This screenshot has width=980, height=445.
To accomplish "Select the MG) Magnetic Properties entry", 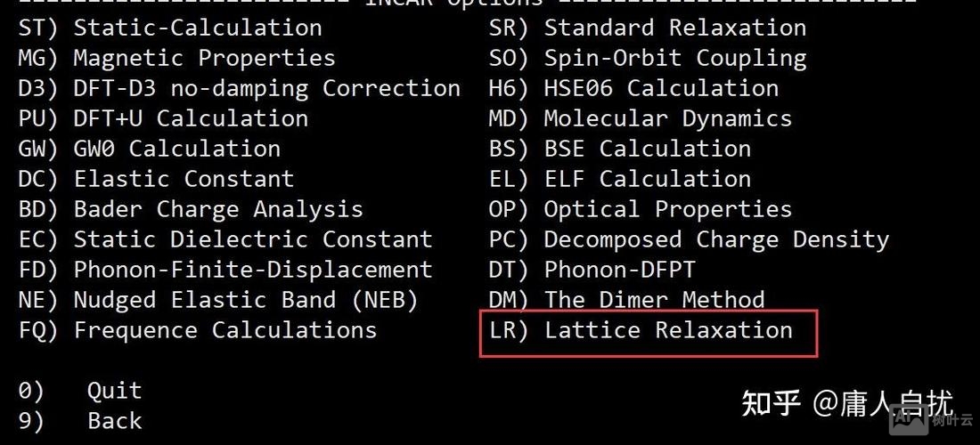I will pos(177,58).
